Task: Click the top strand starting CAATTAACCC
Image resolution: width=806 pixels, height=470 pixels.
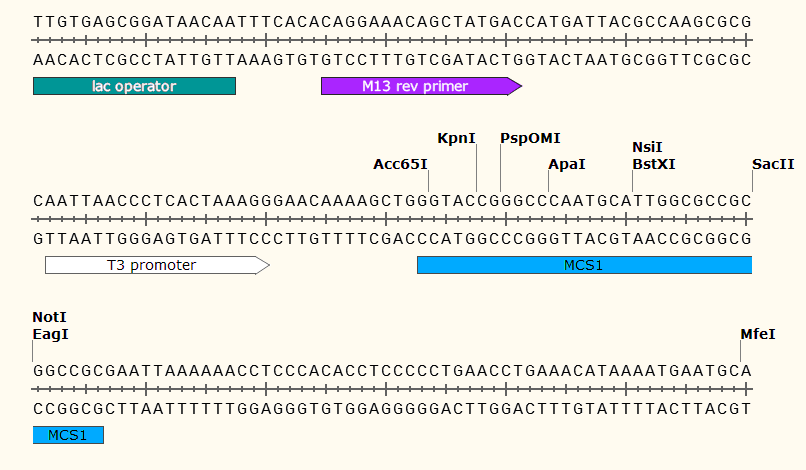Action: pos(392,200)
